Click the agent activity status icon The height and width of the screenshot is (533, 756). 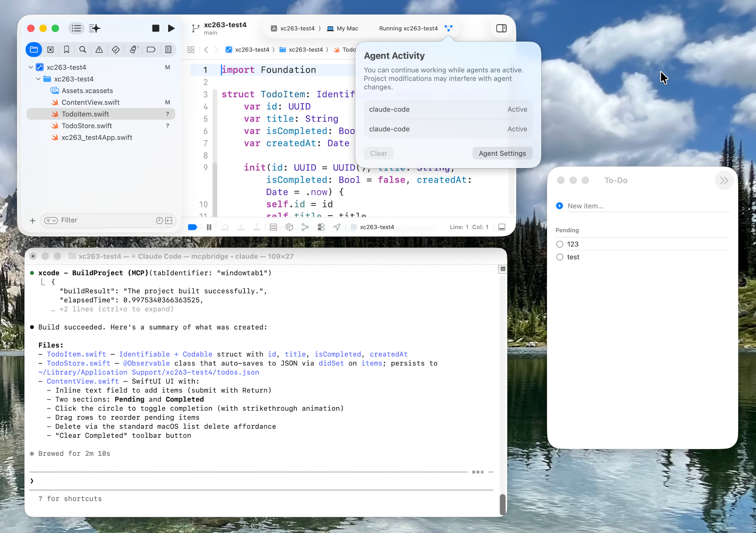tap(448, 28)
